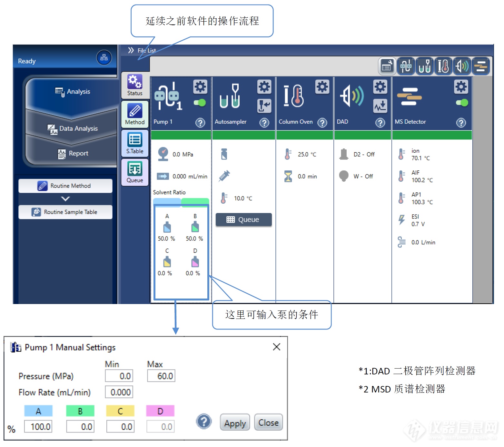Click solvent B bottle icon
Viewport: 504px width, 447px height.
point(195,227)
